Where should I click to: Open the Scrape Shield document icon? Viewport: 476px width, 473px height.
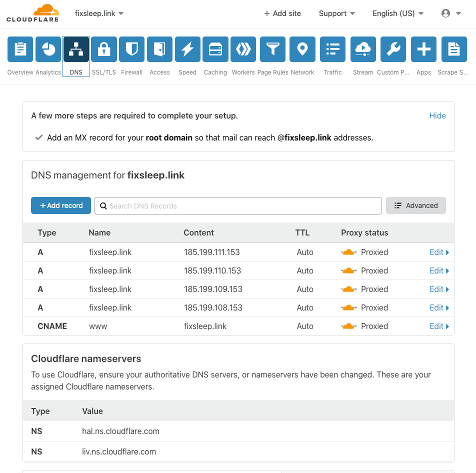coord(454,49)
